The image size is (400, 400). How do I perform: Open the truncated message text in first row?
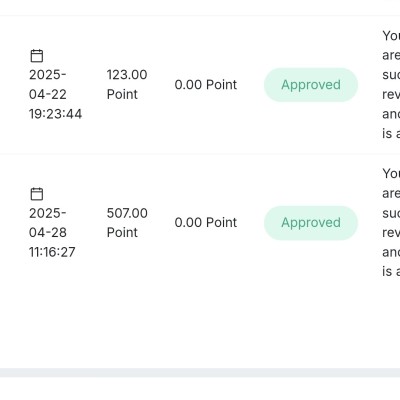(391, 84)
